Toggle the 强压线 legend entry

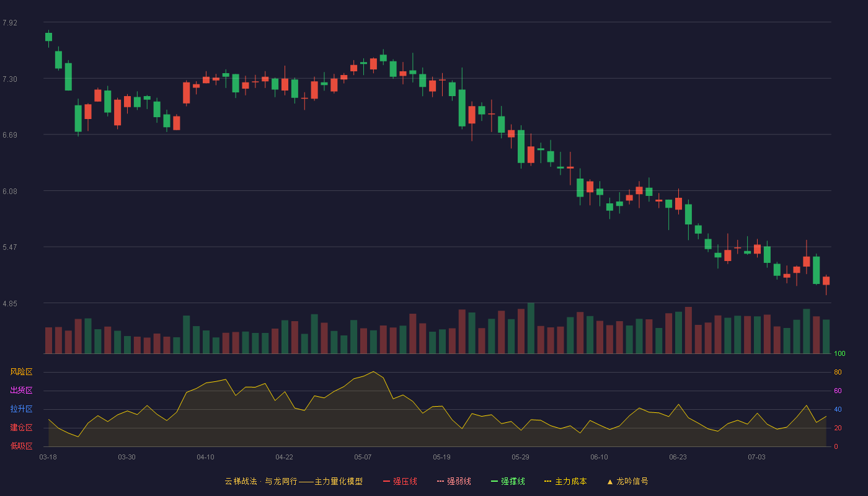(400, 481)
